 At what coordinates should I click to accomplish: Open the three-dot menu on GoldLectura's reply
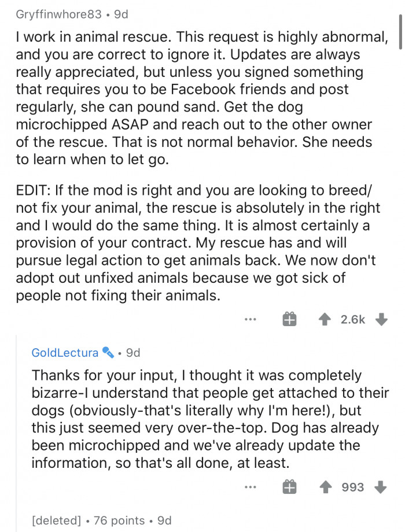249,487
